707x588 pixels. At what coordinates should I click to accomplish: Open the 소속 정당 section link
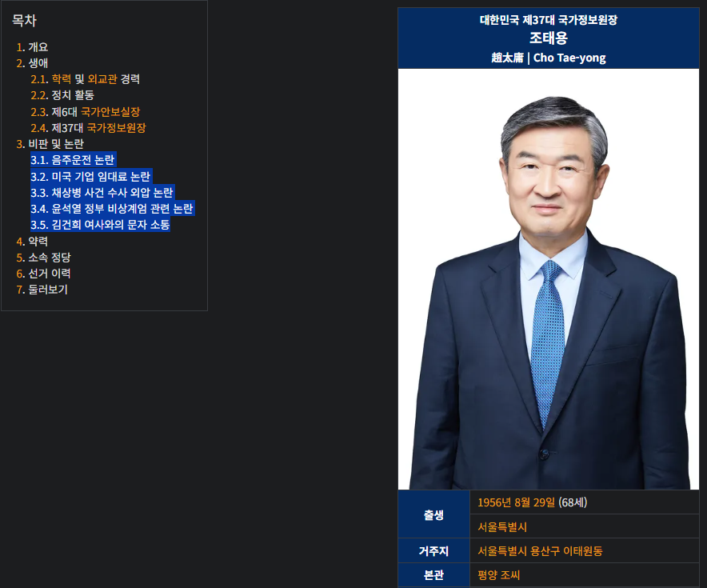click(x=50, y=257)
